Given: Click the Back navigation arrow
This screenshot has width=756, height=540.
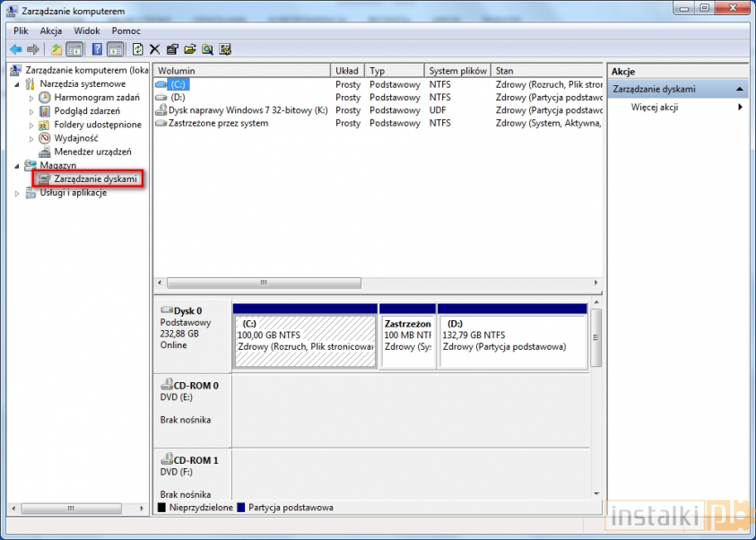Looking at the screenshot, I should tap(16, 49).
